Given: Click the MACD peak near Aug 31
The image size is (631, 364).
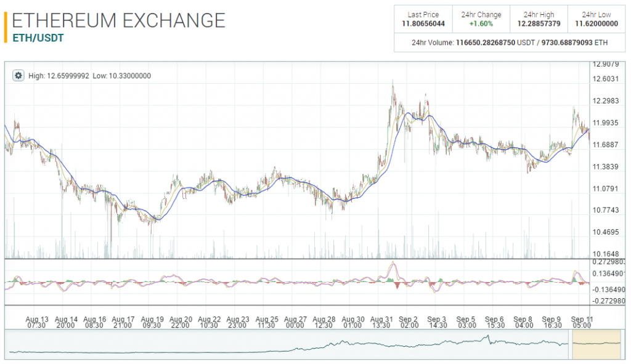Looking at the screenshot, I should (x=392, y=265).
